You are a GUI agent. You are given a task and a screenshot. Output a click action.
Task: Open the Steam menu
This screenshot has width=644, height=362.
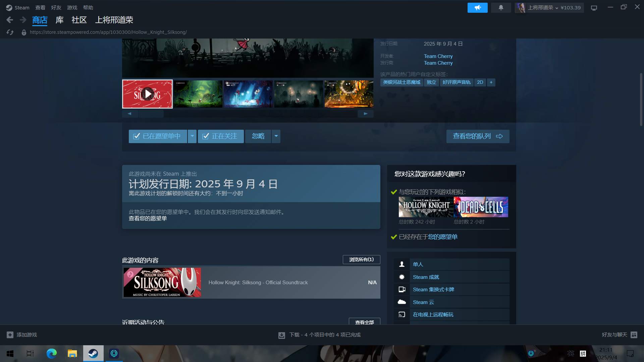click(22, 8)
